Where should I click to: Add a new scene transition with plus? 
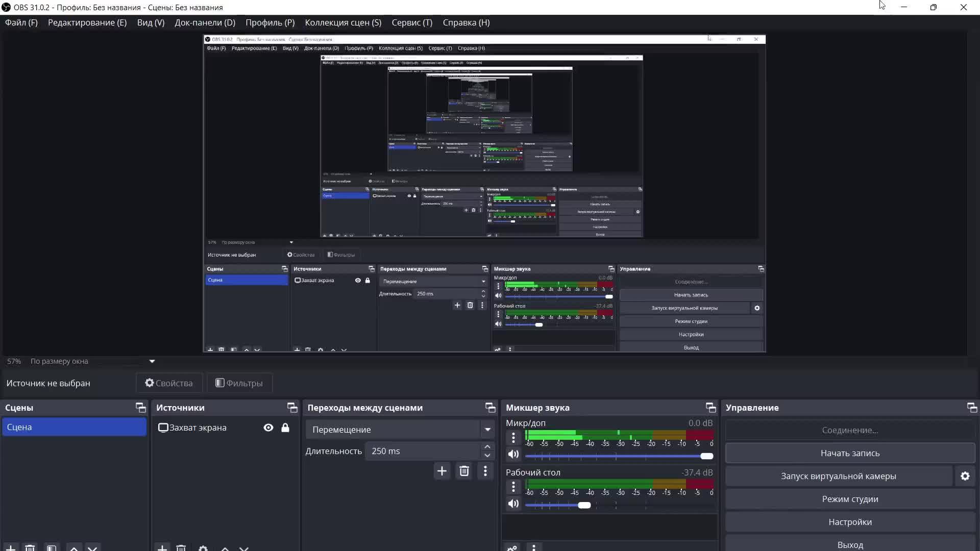click(442, 471)
